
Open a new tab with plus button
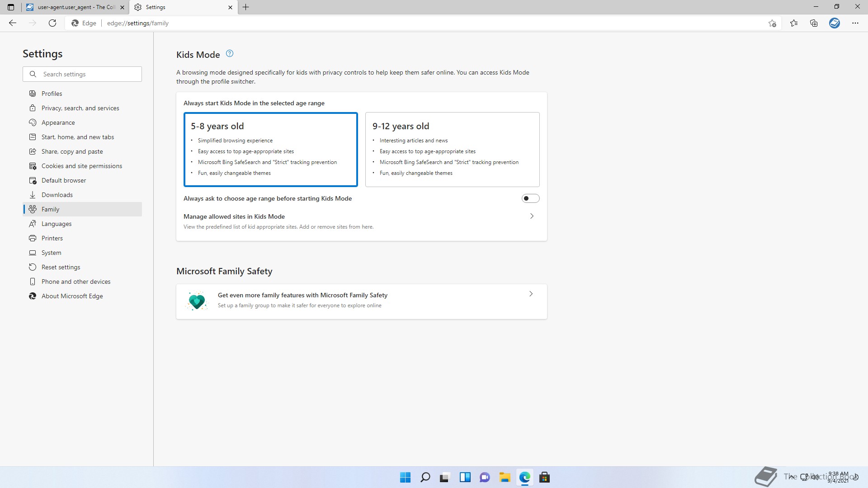[x=245, y=7]
